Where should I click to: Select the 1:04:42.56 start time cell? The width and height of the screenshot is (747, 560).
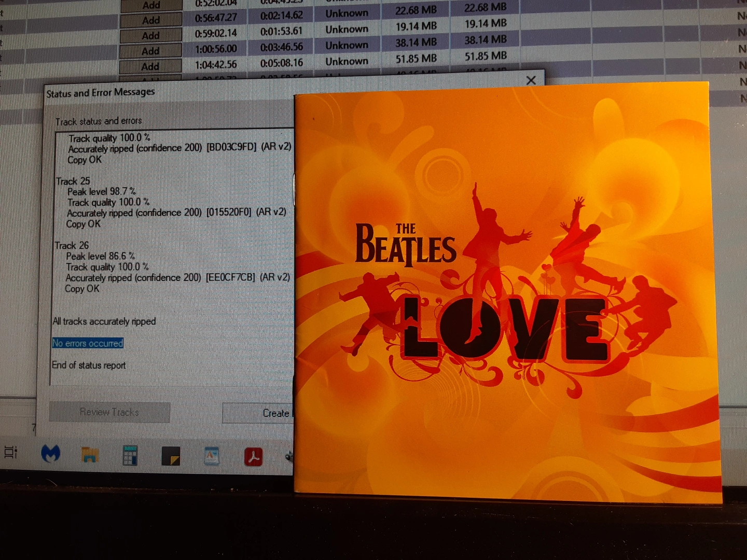216,65
